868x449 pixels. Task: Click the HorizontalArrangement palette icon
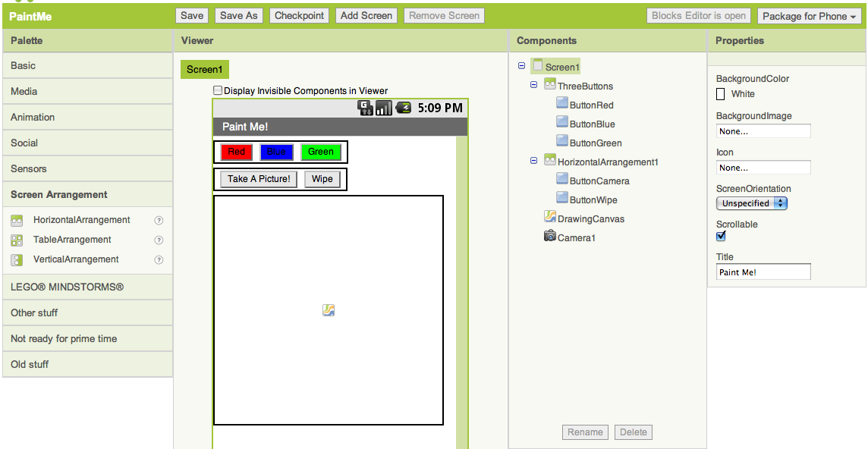17,221
